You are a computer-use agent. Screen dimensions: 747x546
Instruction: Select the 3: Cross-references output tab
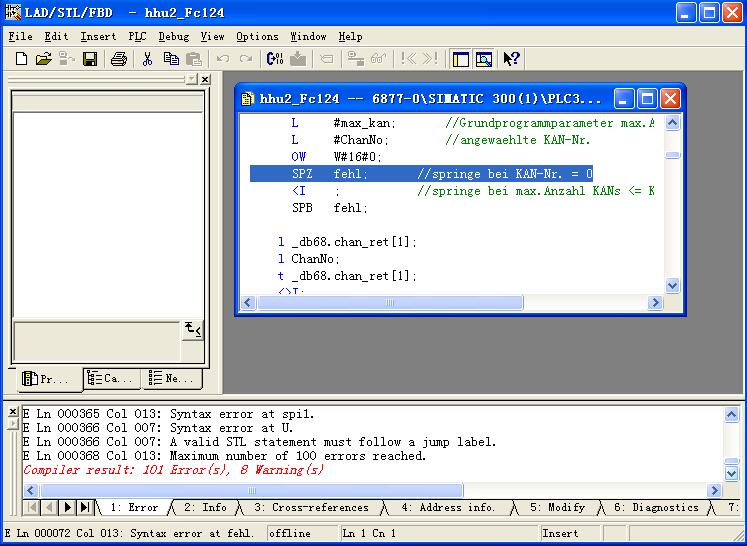click(312, 507)
